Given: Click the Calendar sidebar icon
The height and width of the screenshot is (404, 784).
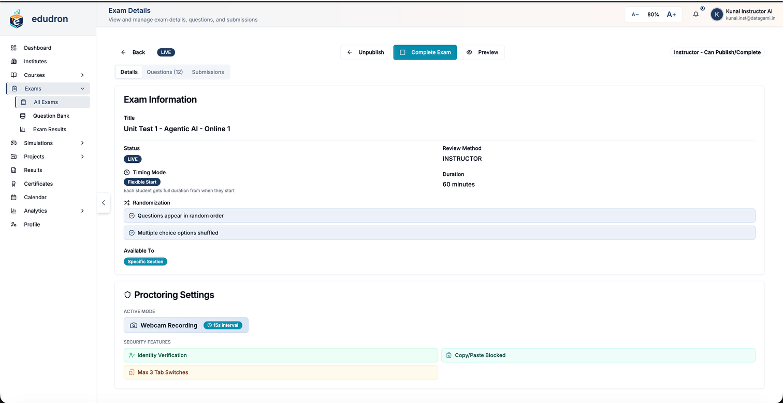Looking at the screenshot, I should pyautogui.click(x=14, y=197).
